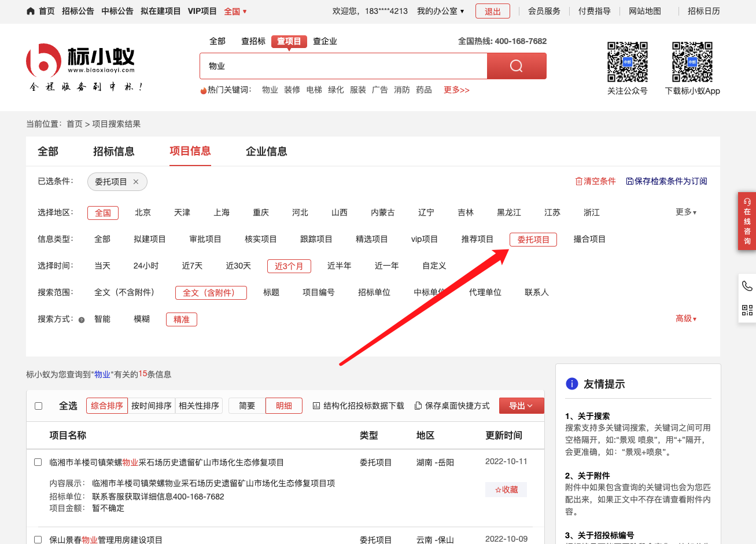Click the 结构化招投标数据下载 icon link
The height and width of the screenshot is (544, 756).
pyautogui.click(x=316, y=406)
